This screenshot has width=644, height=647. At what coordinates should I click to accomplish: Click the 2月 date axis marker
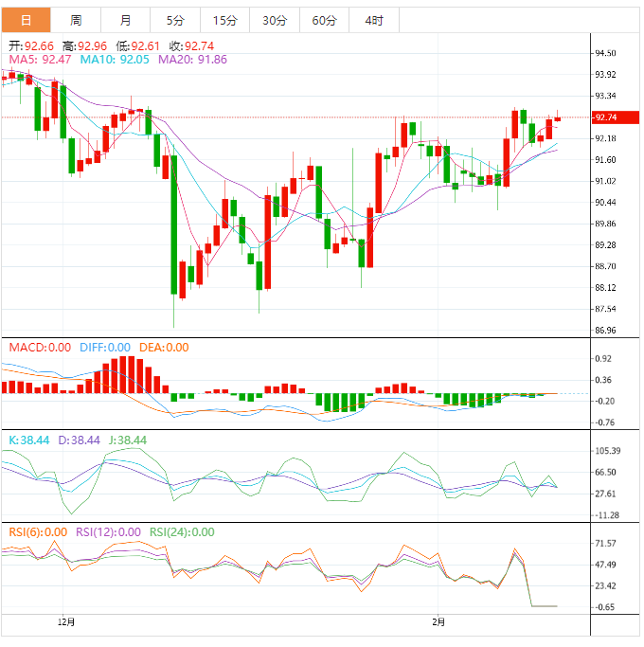(x=438, y=621)
